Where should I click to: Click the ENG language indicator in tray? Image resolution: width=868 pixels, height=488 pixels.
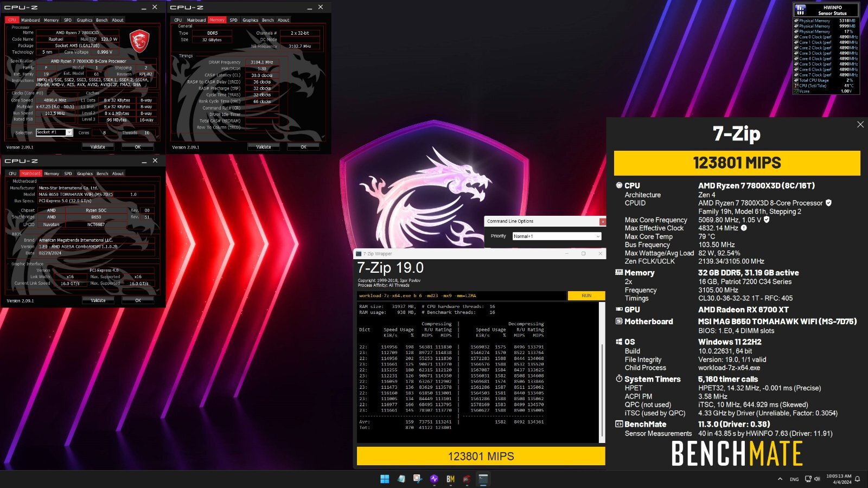point(794,479)
